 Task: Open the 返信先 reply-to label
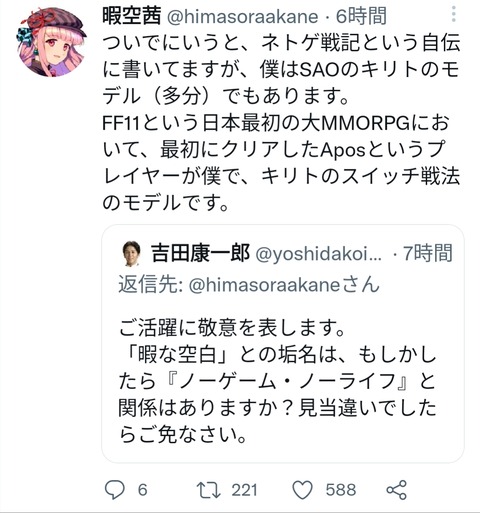point(150,285)
